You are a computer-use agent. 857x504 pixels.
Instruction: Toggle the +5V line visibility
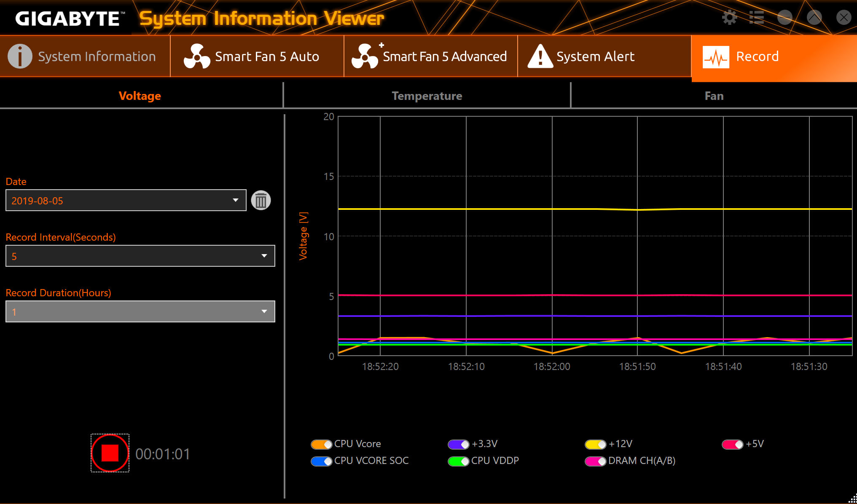[x=733, y=444]
